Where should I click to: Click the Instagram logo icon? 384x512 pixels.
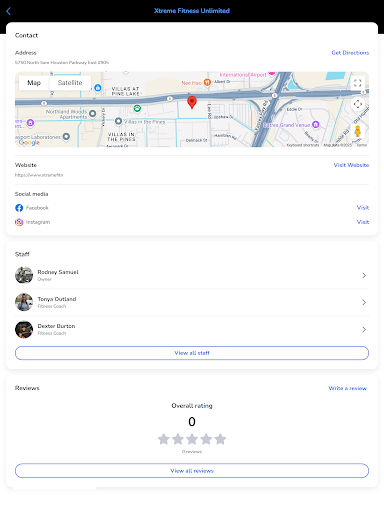19,222
